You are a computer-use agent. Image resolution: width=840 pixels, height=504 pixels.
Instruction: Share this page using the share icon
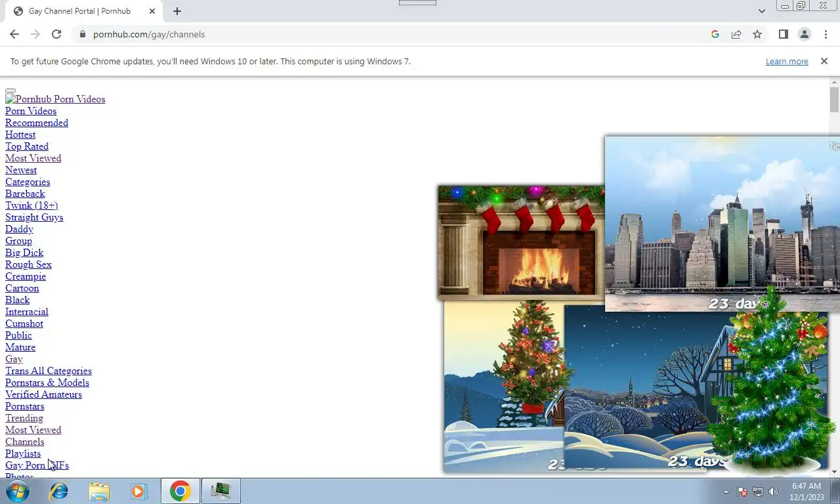point(736,34)
